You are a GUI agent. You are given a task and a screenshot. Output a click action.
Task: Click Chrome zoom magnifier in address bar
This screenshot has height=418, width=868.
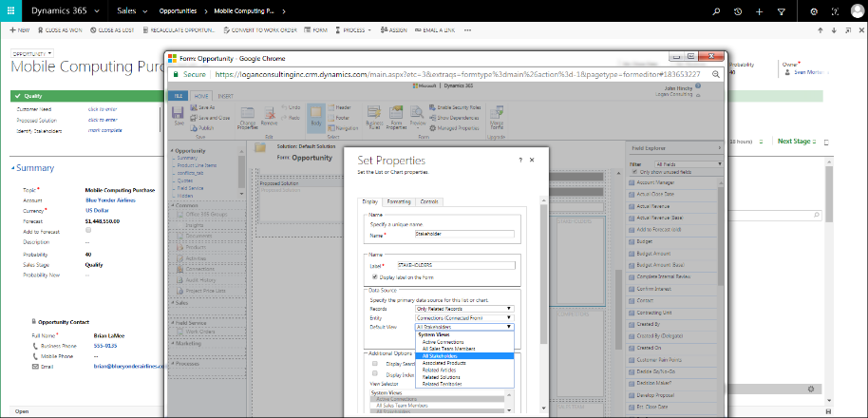point(716,74)
